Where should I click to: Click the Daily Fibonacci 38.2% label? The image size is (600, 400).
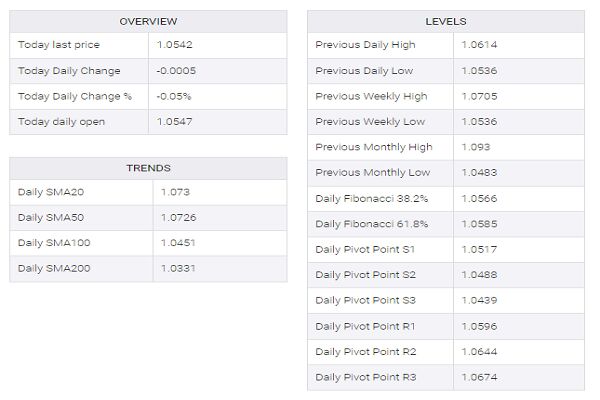click(371, 198)
